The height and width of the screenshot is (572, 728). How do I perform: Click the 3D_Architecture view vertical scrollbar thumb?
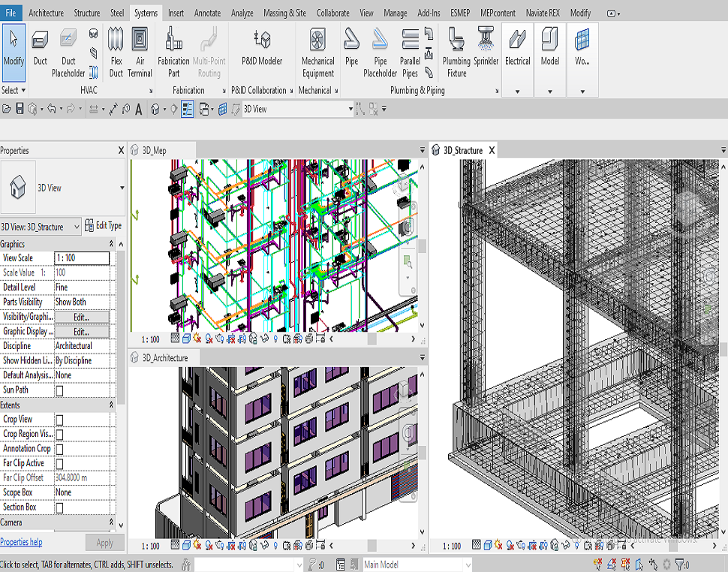(422, 453)
